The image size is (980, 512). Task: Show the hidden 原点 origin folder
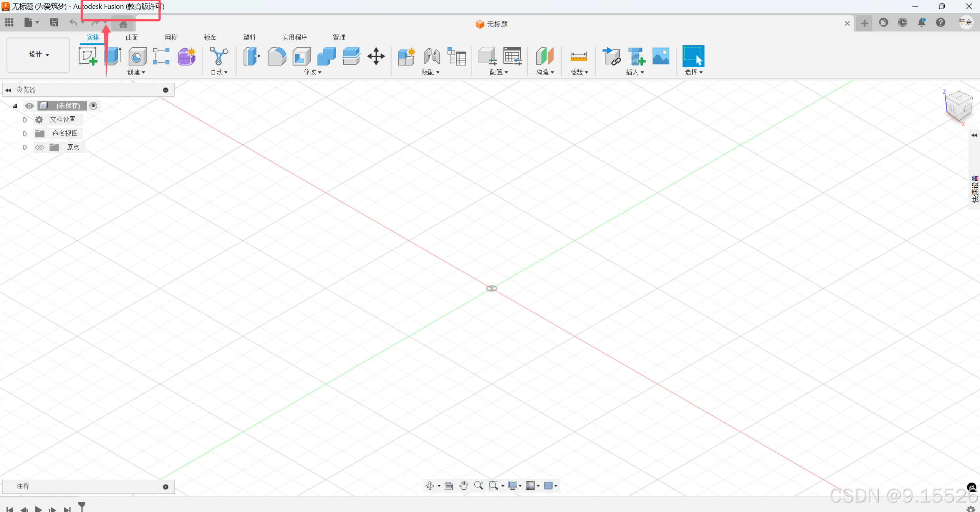click(x=40, y=147)
